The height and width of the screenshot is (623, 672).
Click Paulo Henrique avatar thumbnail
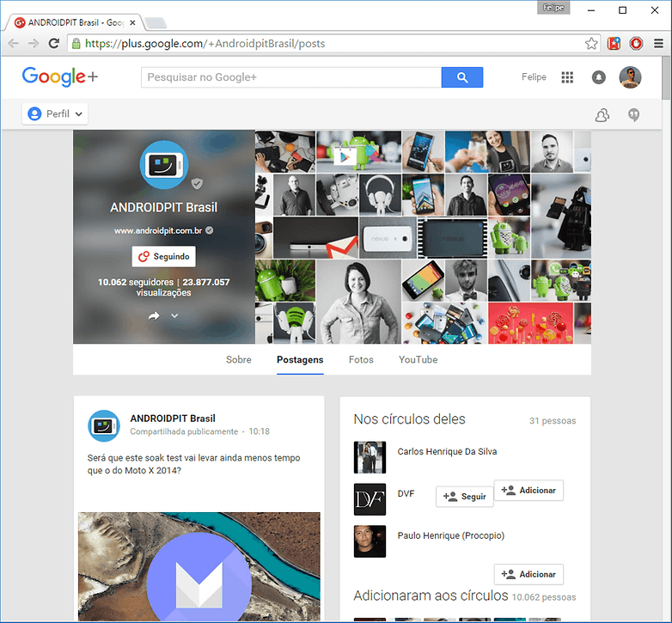point(370,541)
